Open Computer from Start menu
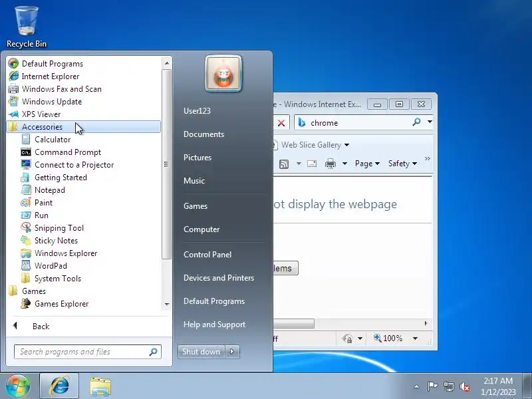 point(201,229)
